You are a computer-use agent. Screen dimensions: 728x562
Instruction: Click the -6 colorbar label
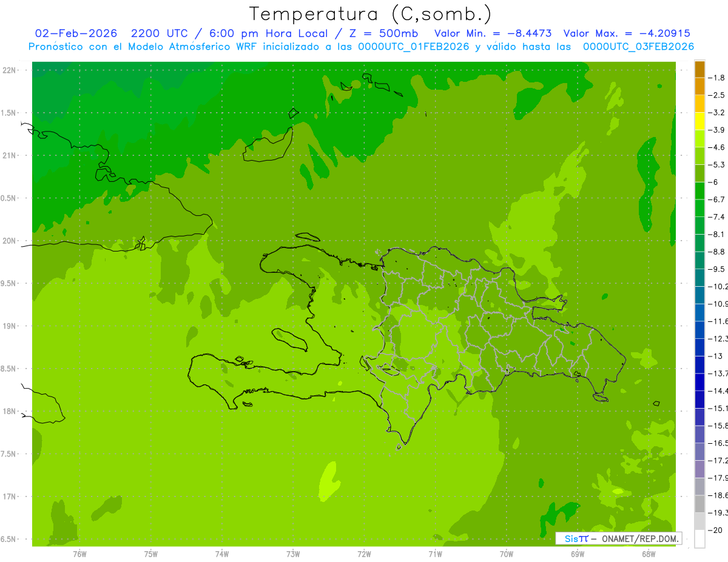click(713, 182)
